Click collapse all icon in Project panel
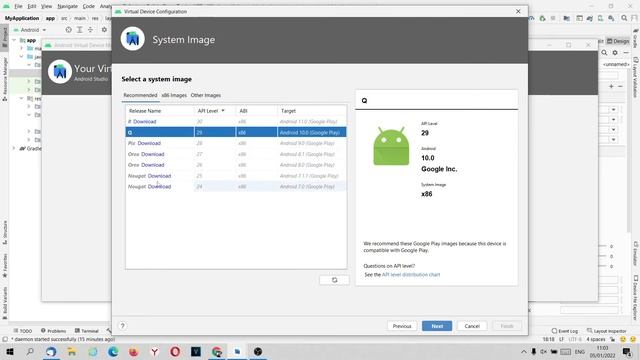Viewport: 640px width, 360px height. [x=90, y=30]
